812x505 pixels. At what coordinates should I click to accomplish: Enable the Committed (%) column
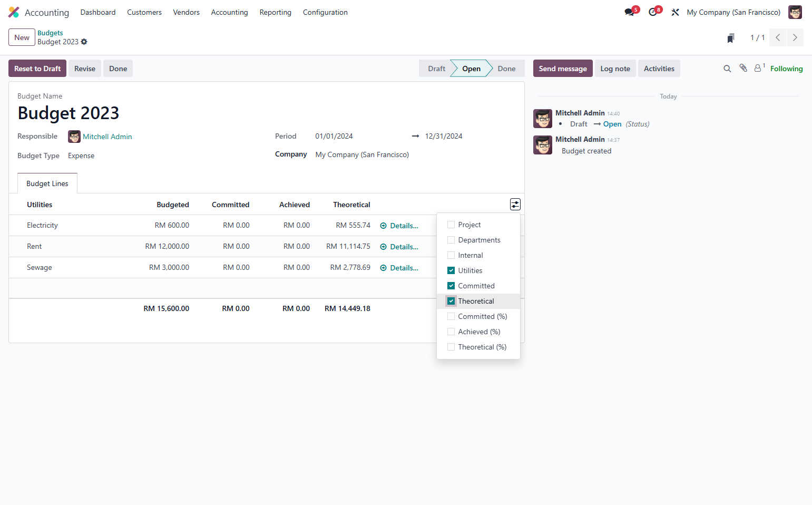pyautogui.click(x=451, y=316)
